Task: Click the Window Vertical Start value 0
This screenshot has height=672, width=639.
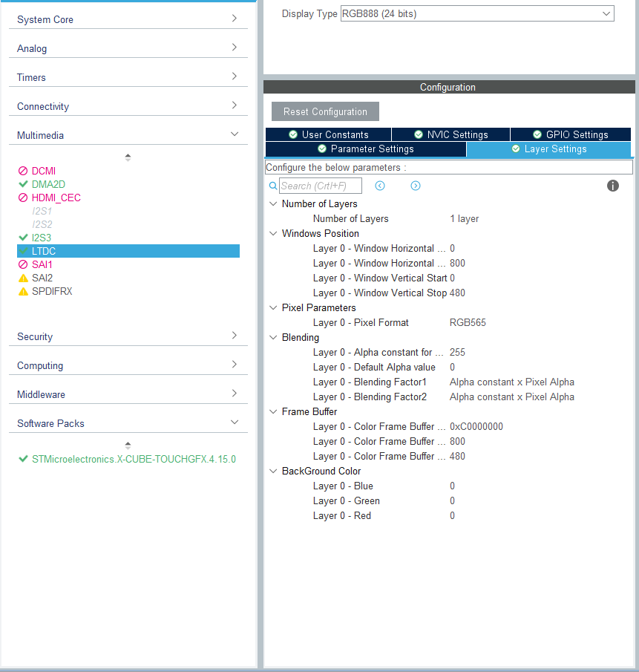Action: pos(452,278)
